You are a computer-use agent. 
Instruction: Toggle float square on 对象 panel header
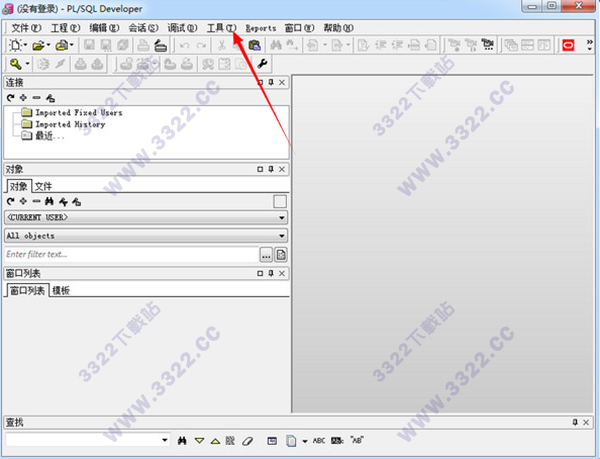[260, 169]
